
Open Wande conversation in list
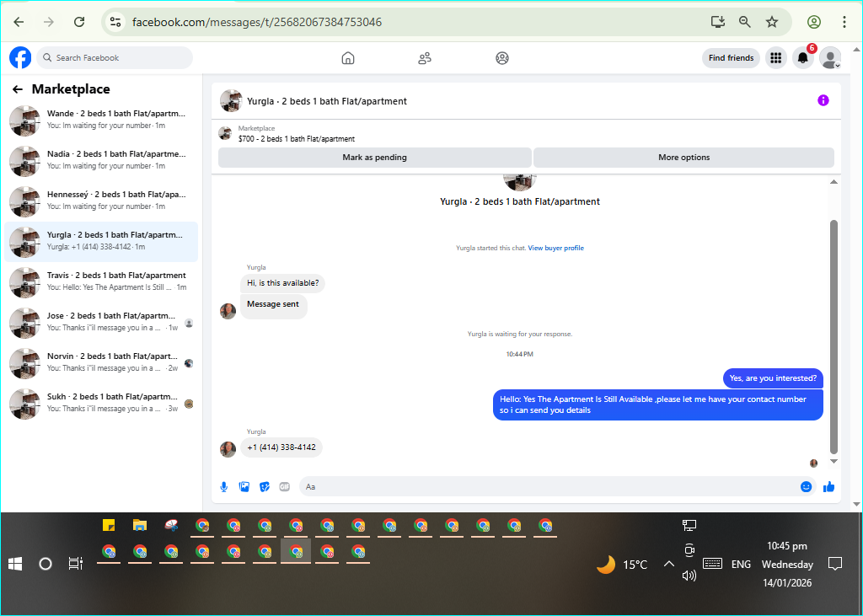pos(101,120)
